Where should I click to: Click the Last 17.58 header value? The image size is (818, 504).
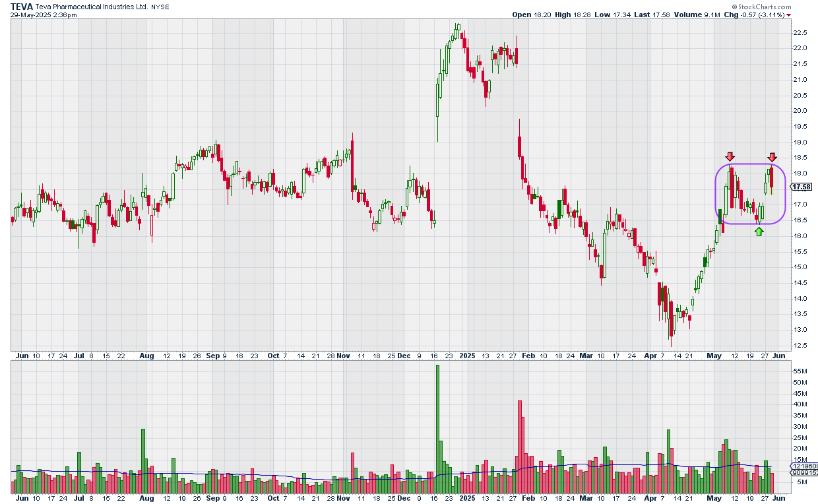[x=653, y=15]
